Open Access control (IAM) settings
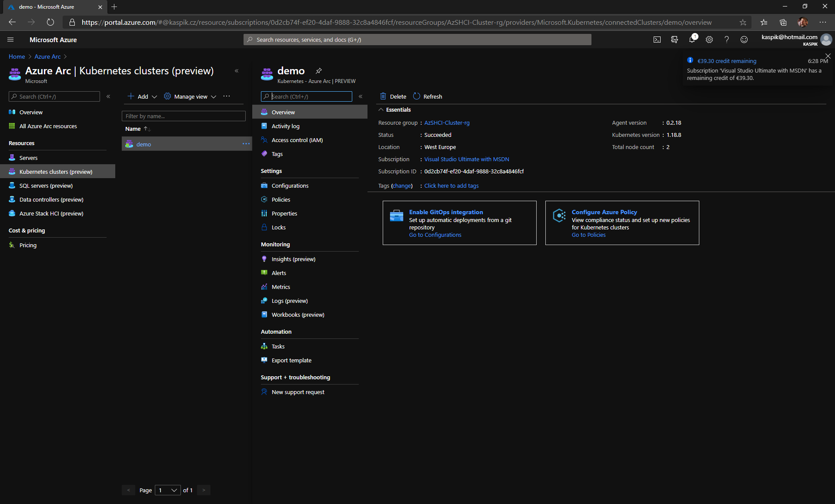The image size is (835, 504). coord(297,140)
